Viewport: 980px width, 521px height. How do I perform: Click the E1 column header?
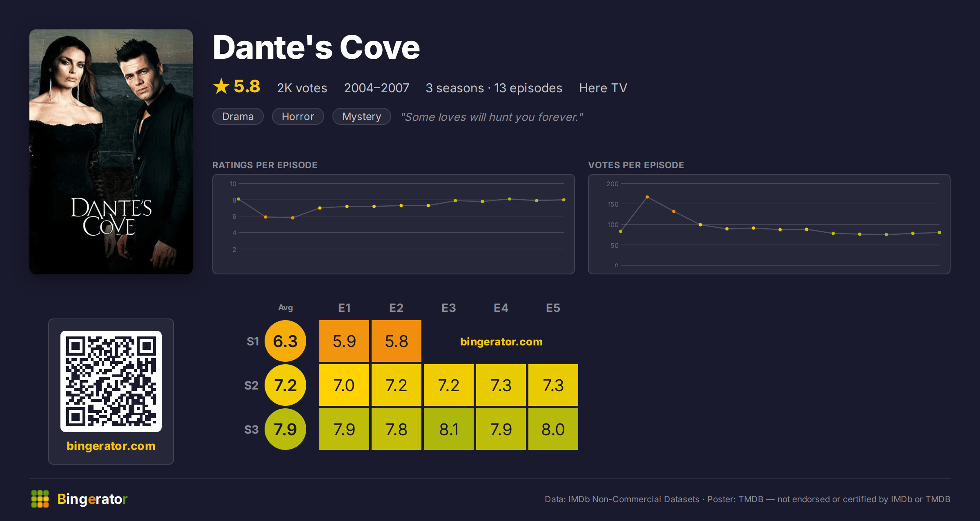click(344, 308)
